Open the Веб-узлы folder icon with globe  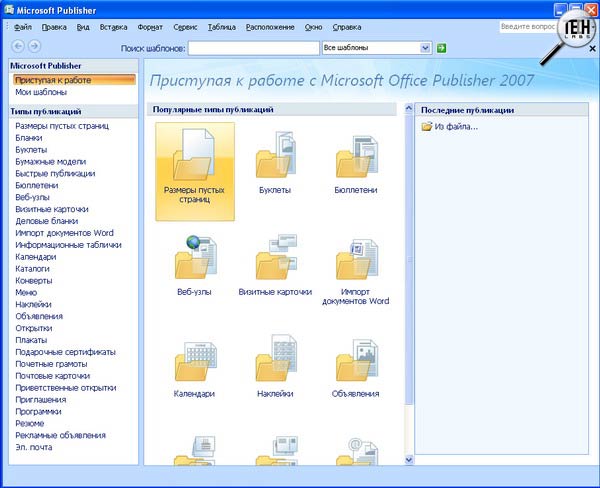(195, 257)
